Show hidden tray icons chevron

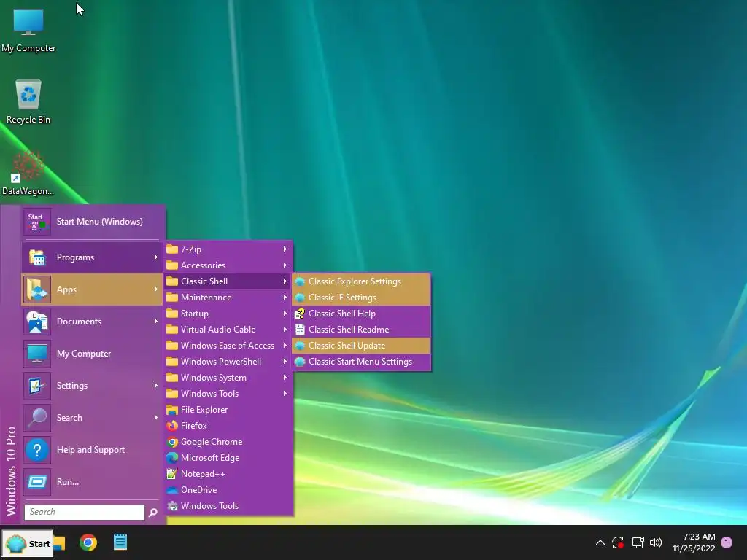[x=600, y=542]
